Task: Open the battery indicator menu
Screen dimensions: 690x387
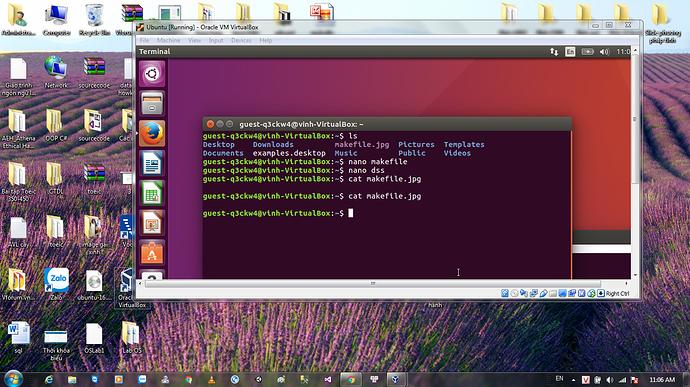Action: [x=587, y=52]
